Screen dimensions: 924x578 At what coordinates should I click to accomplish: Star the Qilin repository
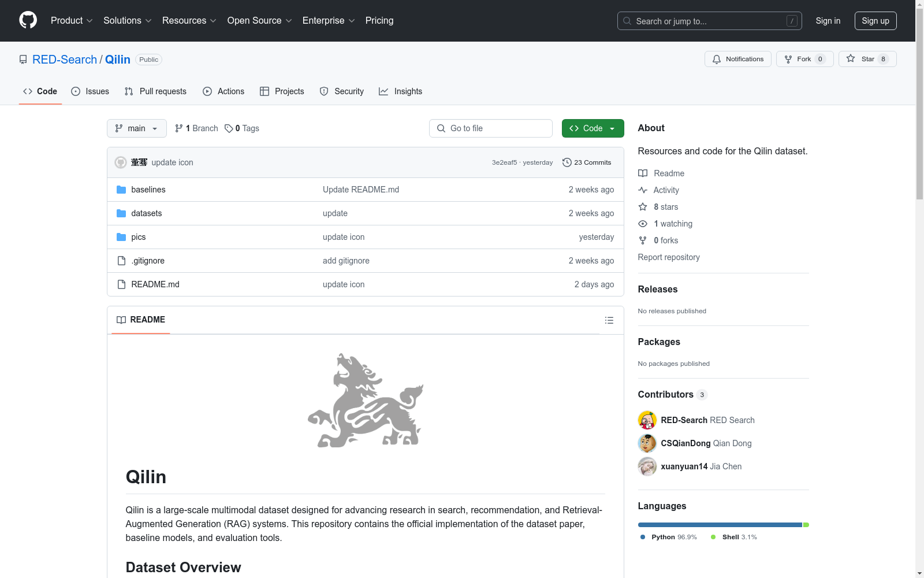867,59
